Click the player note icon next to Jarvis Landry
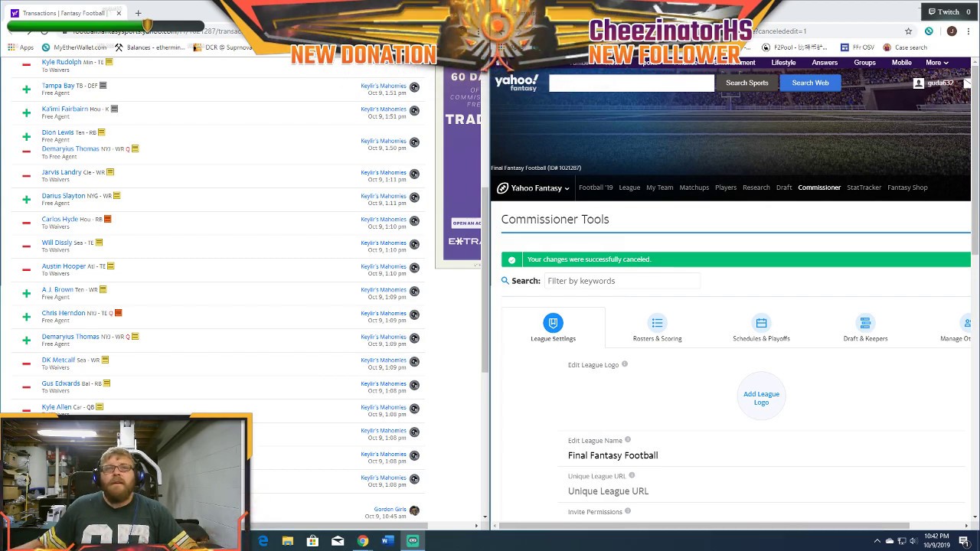980x551 pixels. click(x=110, y=172)
